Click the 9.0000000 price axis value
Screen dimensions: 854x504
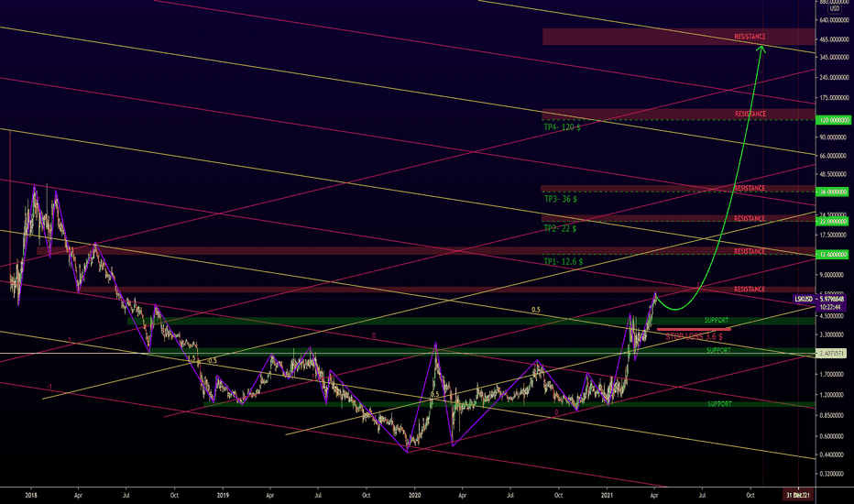pos(833,275)
